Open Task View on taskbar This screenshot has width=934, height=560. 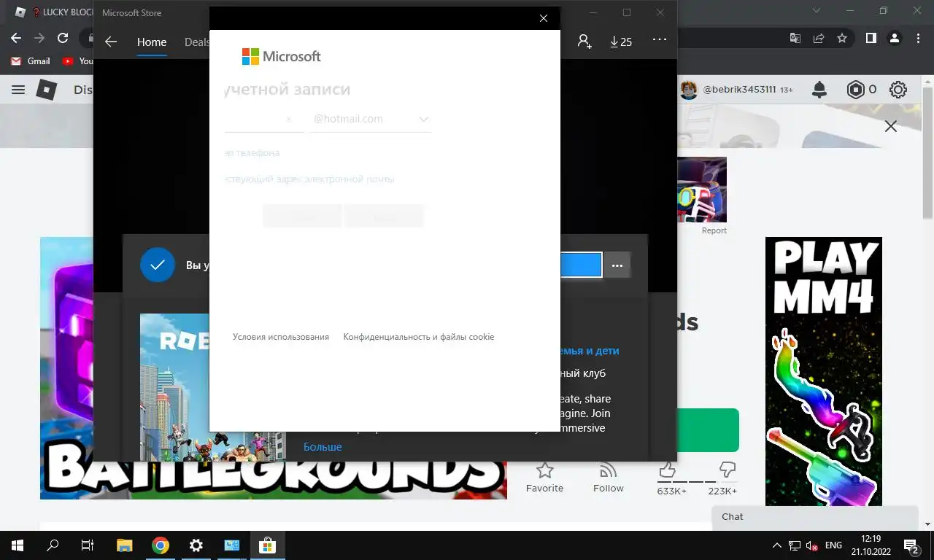pyautogui.click(x=88, y=545)
